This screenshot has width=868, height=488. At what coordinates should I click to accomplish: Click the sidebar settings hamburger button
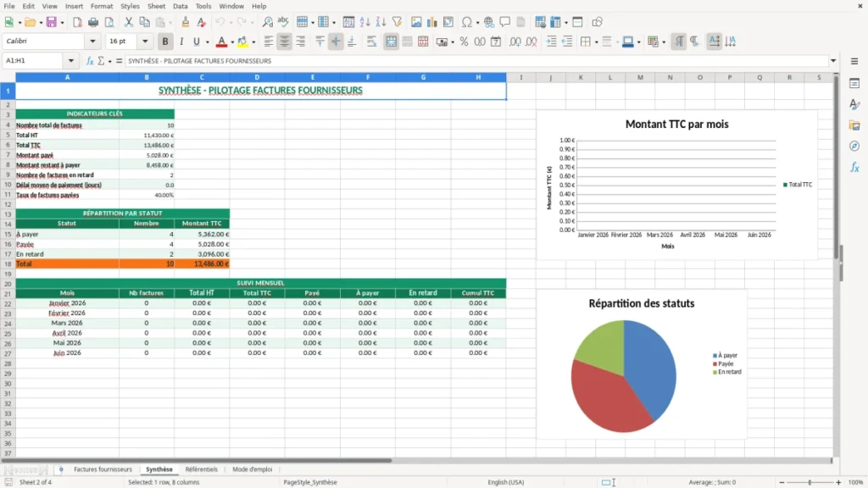(854, 61)
